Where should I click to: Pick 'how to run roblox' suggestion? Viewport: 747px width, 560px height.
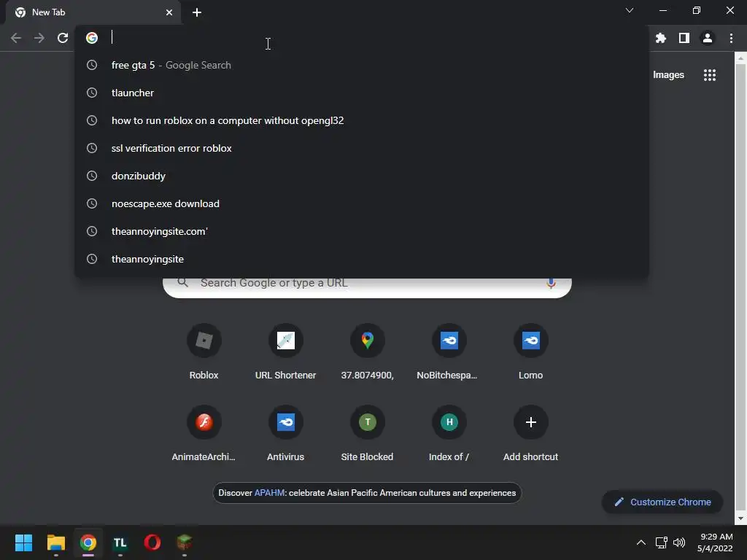tap(362, 120)
